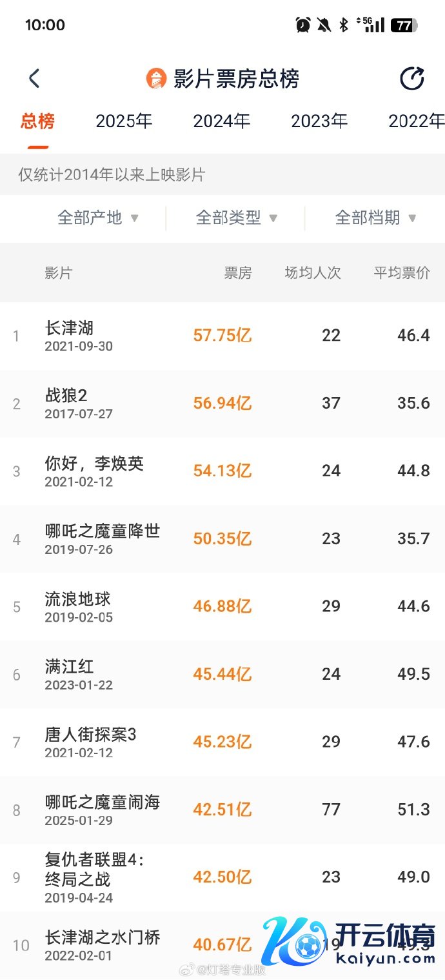Tap the share icon at top right
The width and height of the screenshot is (445, 980).
tap(411, 79)
